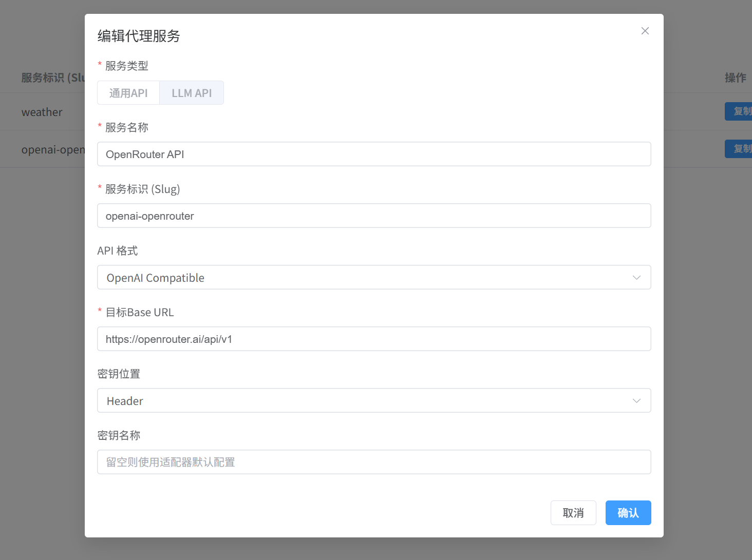Viewport: 752px width, 560px height.
Task: Click the 服务标识 column header in table
Action: point(52,78)
